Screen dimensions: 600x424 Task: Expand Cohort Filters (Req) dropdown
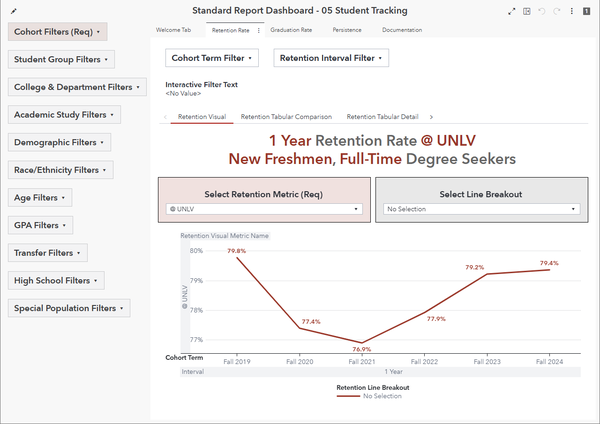click(x=58, y=32)
